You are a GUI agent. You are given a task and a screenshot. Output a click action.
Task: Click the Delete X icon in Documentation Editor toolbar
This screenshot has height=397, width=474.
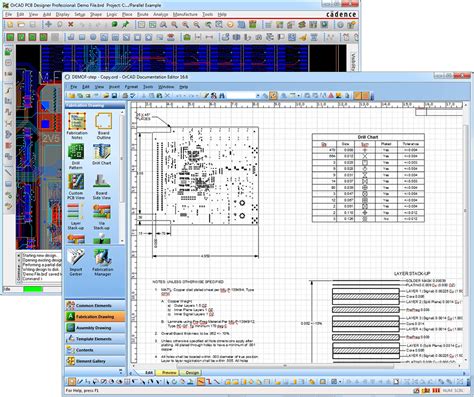click(168, 96)
